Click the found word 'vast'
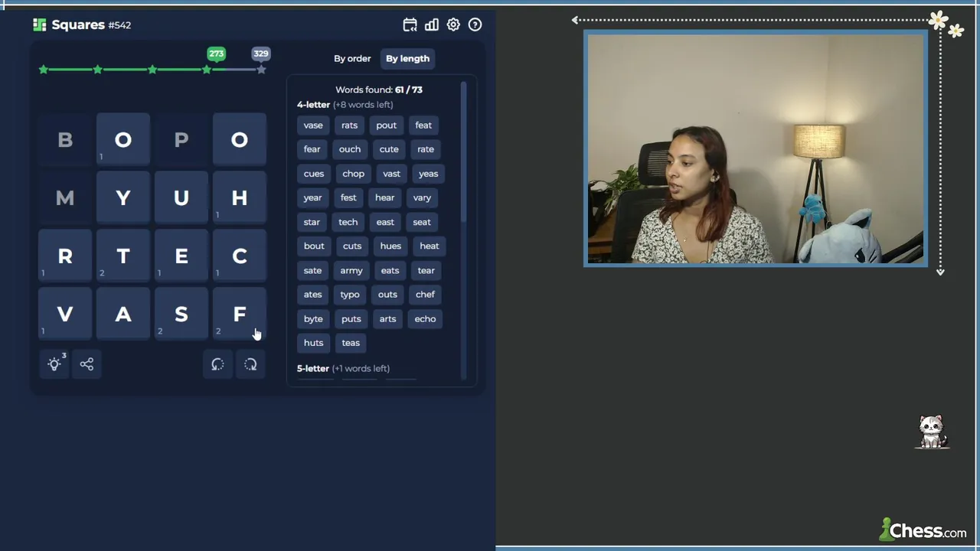980x551 pixels. 391,174
